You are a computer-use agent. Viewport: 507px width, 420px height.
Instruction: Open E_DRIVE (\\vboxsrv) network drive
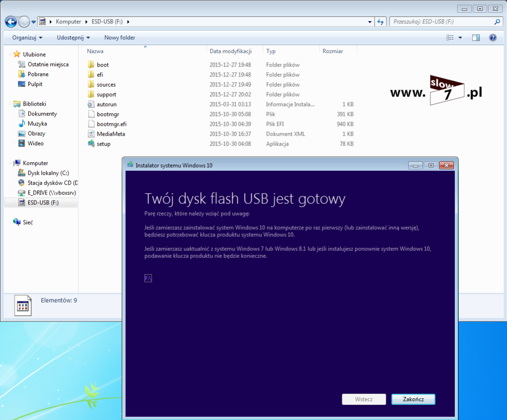pos(51,193)
